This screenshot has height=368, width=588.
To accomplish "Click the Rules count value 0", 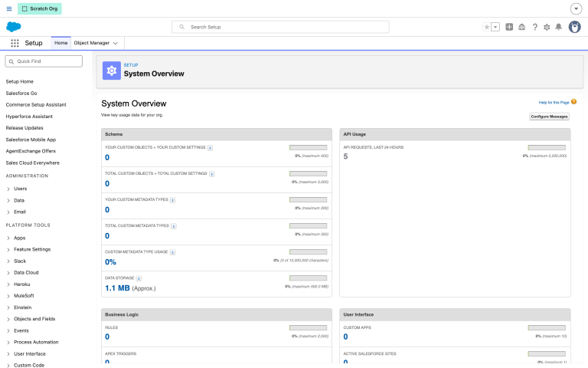I will (x=107, y=337).
